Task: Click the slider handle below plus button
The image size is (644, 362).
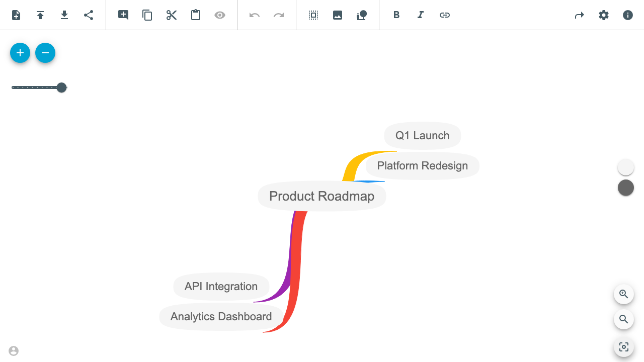Action: (x=61, y=87)
